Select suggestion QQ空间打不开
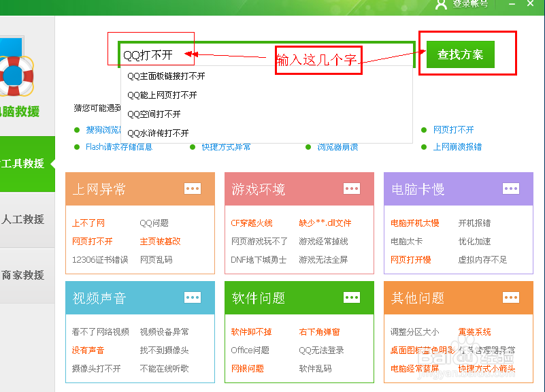The height and width of the screenshot is (392, 545). [x=154, y=114]
